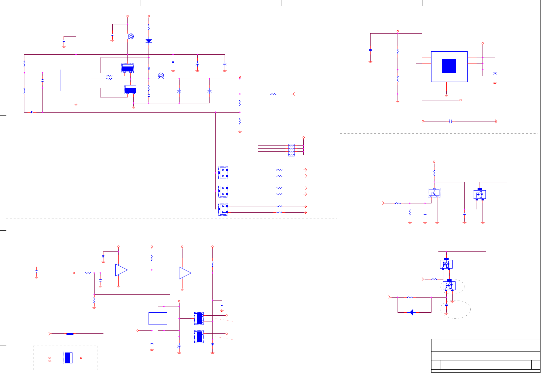Select the second op-amp triangle driving the output node

[185, 273]
